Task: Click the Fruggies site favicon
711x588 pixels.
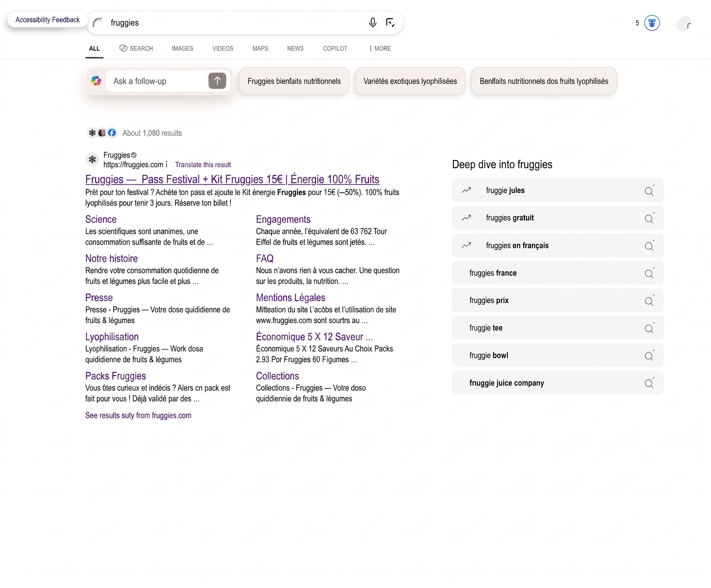Action: (92, 160)
